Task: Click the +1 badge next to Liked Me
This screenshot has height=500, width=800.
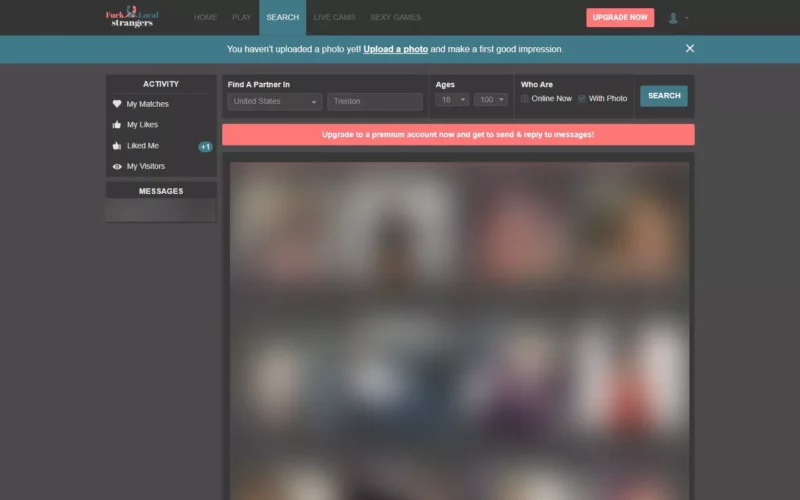Action: [205, 146]
